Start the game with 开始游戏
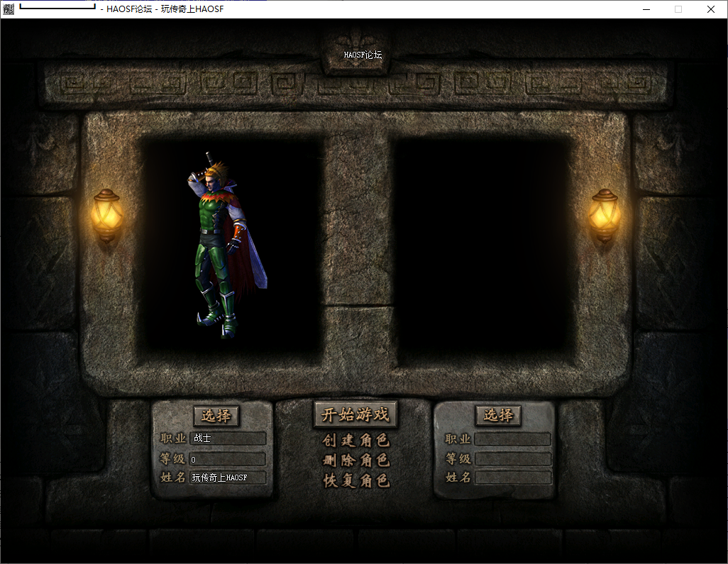 pos(355,415)
